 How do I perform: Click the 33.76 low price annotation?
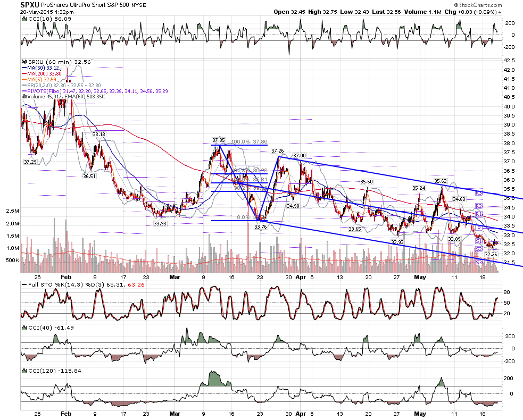(x=261, y=227)
